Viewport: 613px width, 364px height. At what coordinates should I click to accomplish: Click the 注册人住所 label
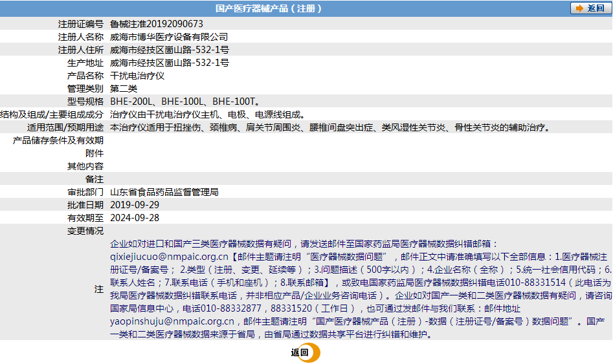[81, 50]
